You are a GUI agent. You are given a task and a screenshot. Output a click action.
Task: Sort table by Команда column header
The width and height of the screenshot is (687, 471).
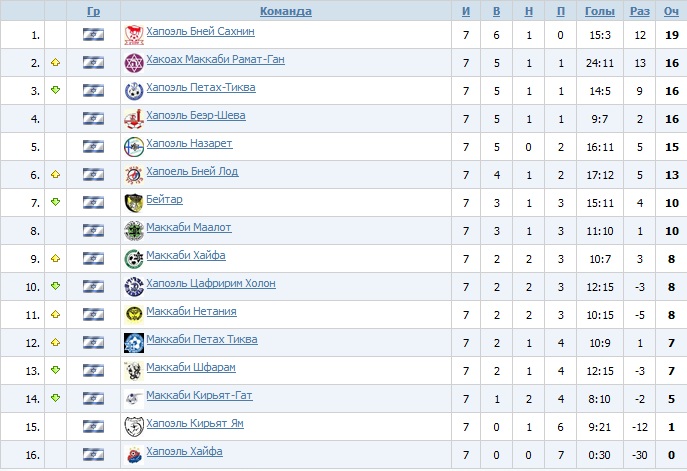click(285, 12)
